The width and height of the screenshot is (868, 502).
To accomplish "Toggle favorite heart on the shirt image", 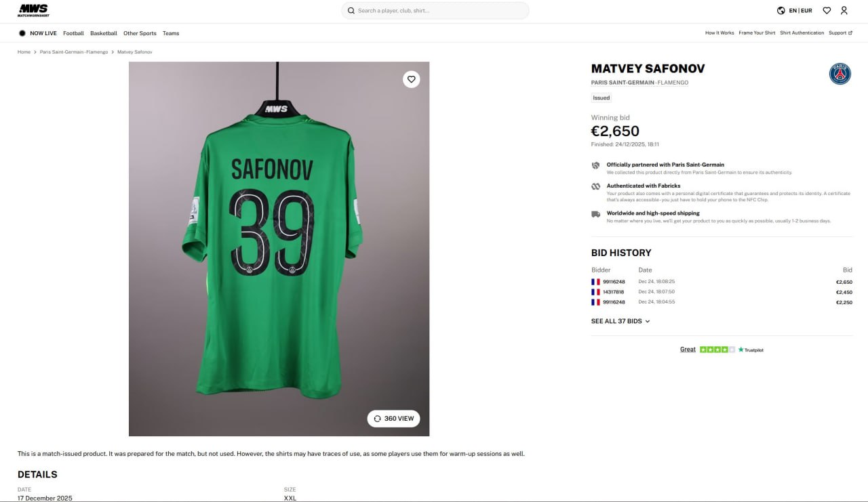I will [411, 79].
